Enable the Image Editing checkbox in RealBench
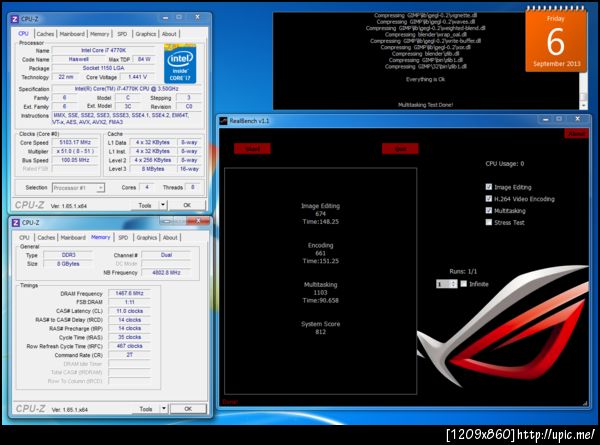The image size is (600, 445). coord(489,187)
